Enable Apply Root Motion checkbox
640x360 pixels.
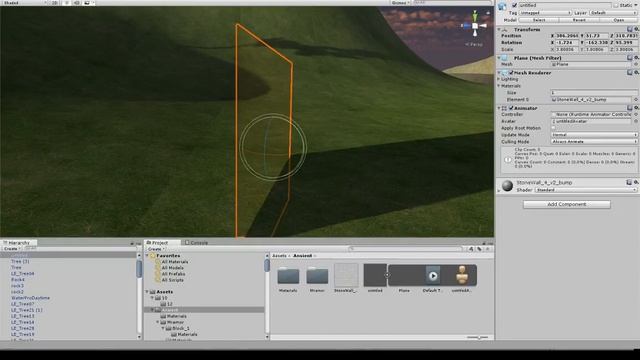click(x=553, y=128)
